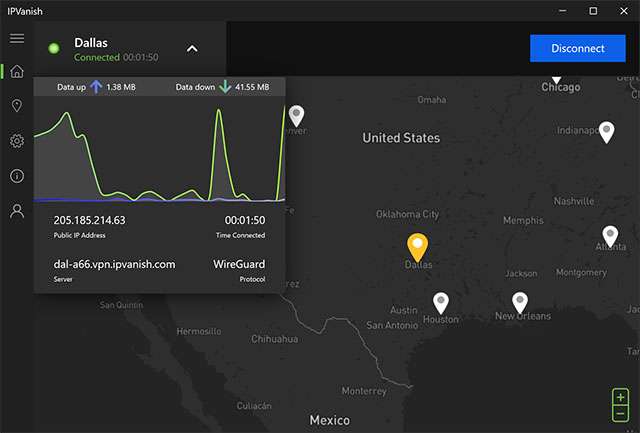Click the green connection status indicator

tap(54, 49)
